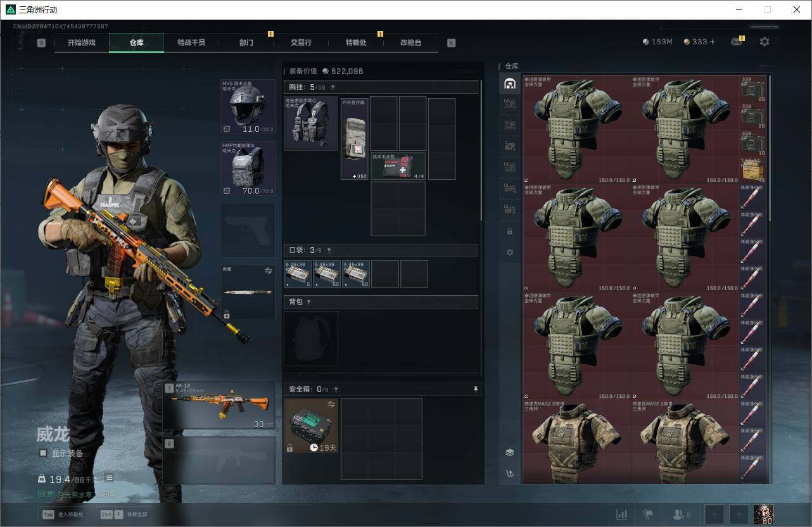Select the 仓库 tab
This screenshot has width=812, height=527.
tap(137, 42)
